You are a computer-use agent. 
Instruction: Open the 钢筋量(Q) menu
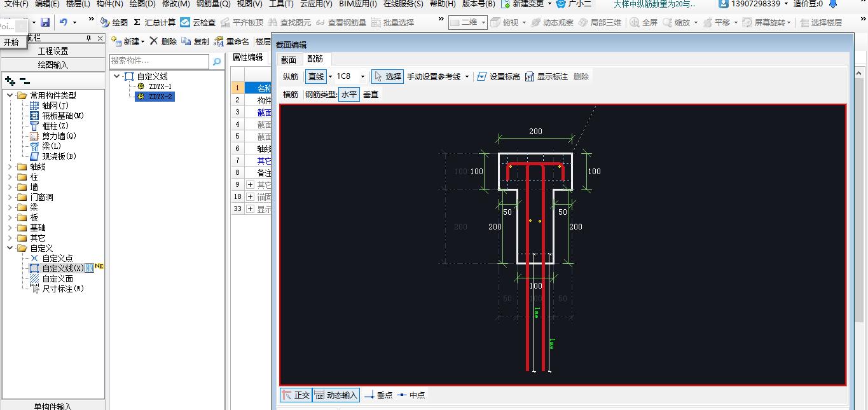click(x=213, y=4)
